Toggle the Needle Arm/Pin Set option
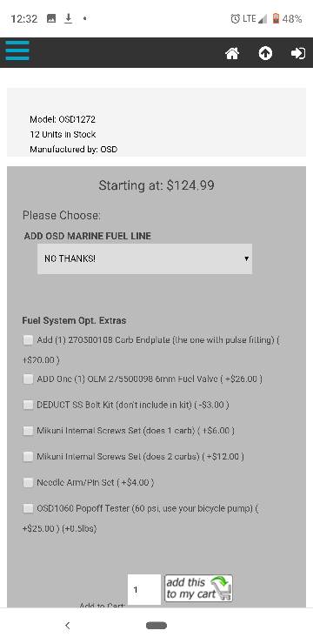Image resolution: width=313 pixels, height=644 pixels. pos(28,482)
